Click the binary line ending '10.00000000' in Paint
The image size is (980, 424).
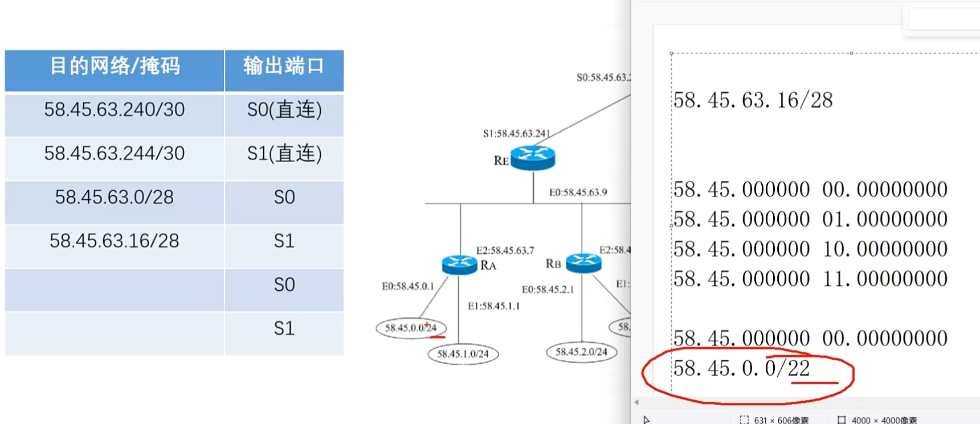[810, 249]
